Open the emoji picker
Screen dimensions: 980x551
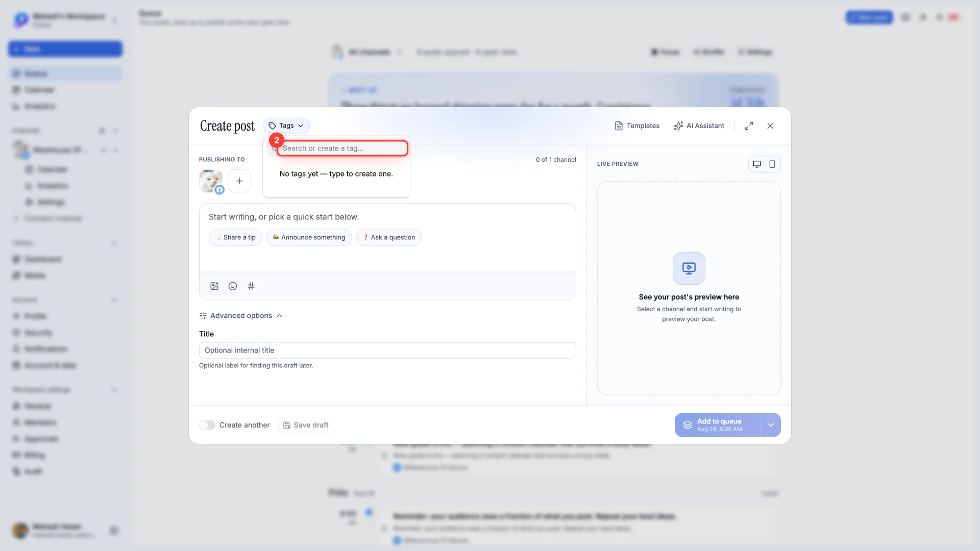(233, 286)
